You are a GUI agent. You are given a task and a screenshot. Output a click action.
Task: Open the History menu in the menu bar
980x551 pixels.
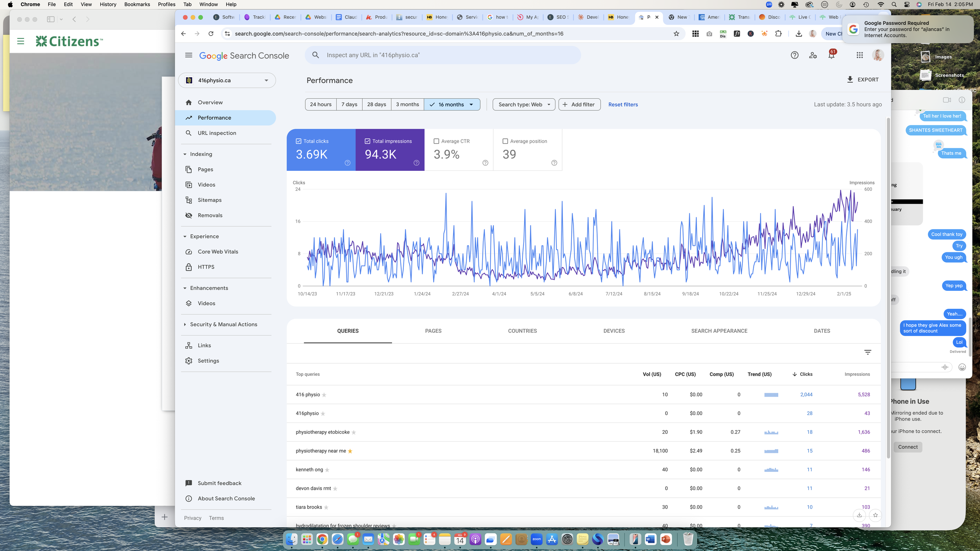(x=107, y=4)
